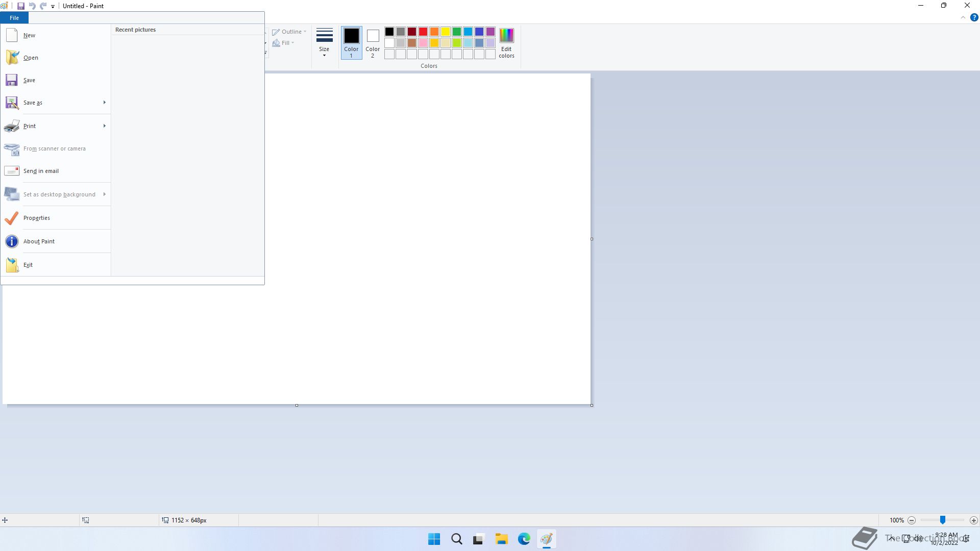Click the zoom in plus button
This screenshot has height=551, width=980.
point(973,520)
